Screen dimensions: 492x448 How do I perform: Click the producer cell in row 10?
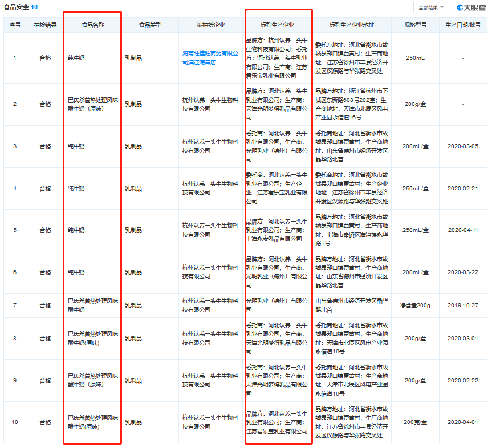tap(277, 422)
